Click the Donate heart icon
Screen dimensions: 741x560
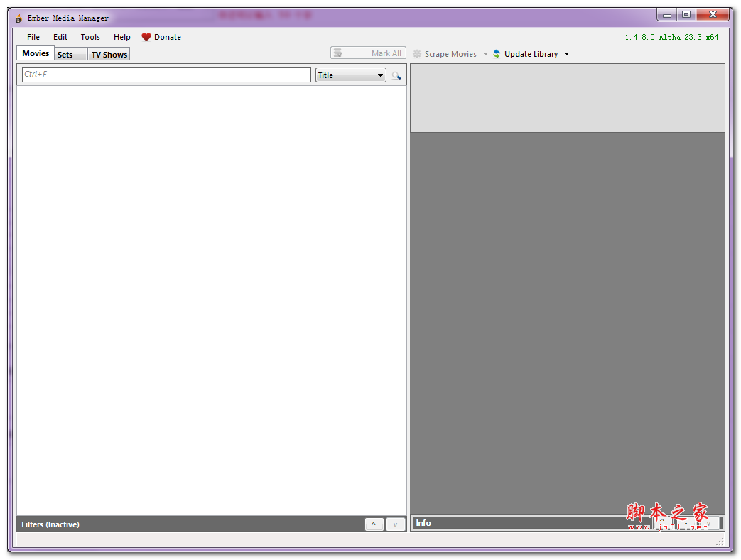(146, 37)
